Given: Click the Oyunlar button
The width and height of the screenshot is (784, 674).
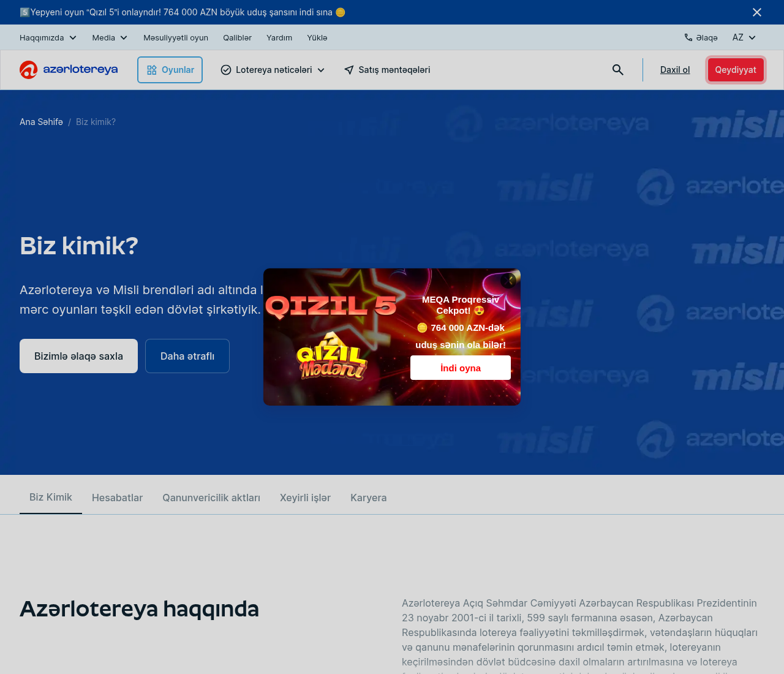Looking at the screenshot, I should [x=170, y=70].
